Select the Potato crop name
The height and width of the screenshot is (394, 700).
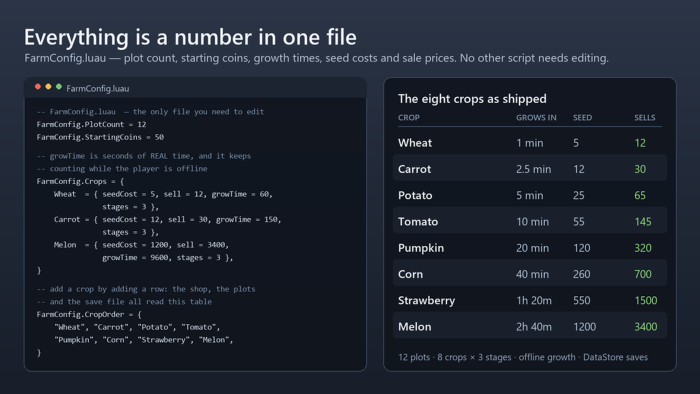415,195
